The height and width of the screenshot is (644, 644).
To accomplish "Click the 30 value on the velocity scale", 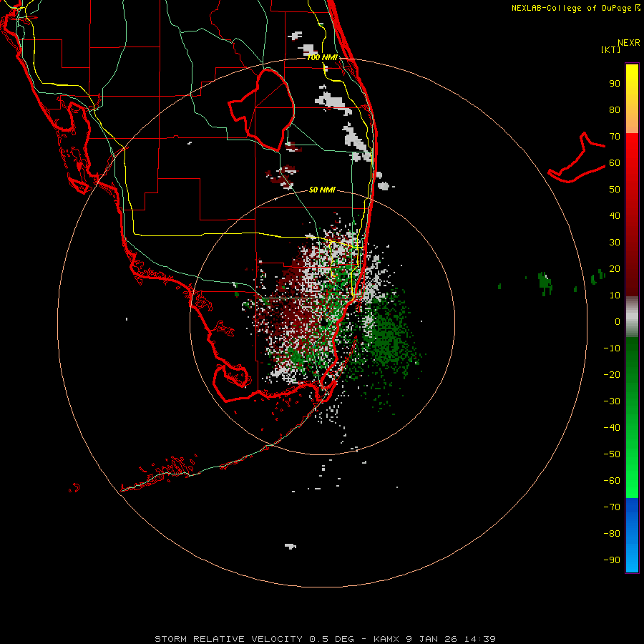I will coord(615,243).
